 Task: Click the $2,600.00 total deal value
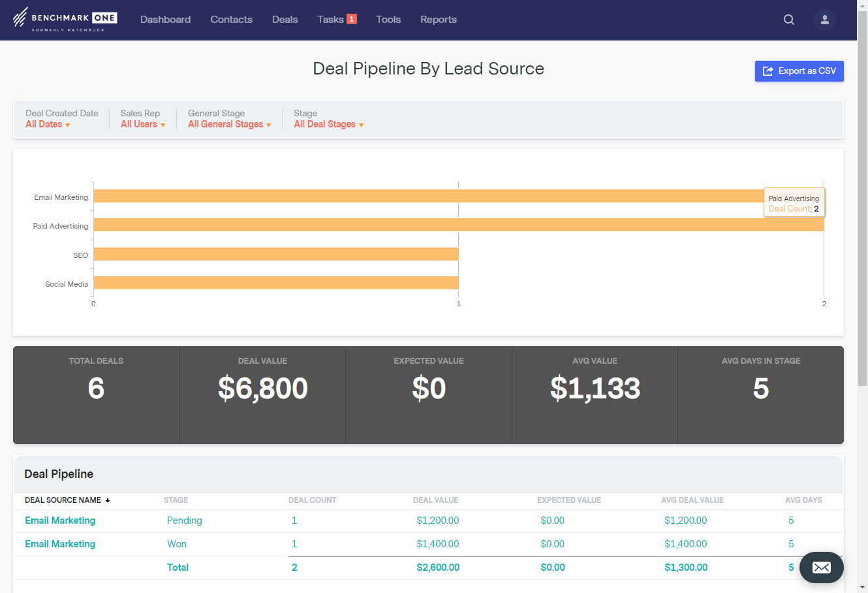438,568
